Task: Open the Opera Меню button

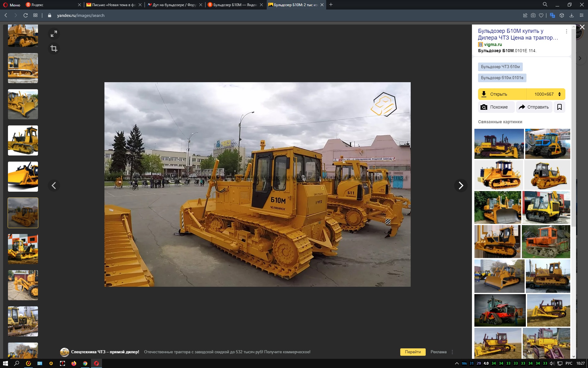Action: point(12,5)
